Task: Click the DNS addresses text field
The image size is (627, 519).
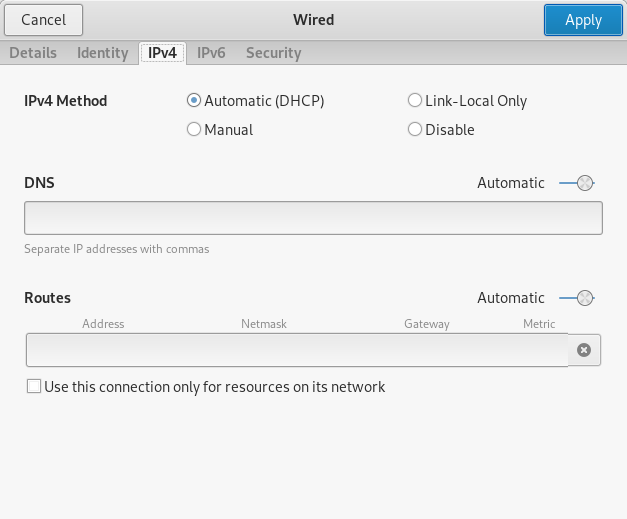Action: coord(313,218)
